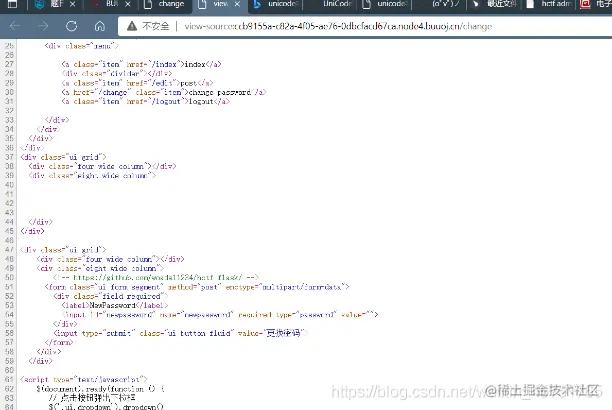The image size is (612, 410).
Task: Close the active view-source tab
Action: point(237,4)
